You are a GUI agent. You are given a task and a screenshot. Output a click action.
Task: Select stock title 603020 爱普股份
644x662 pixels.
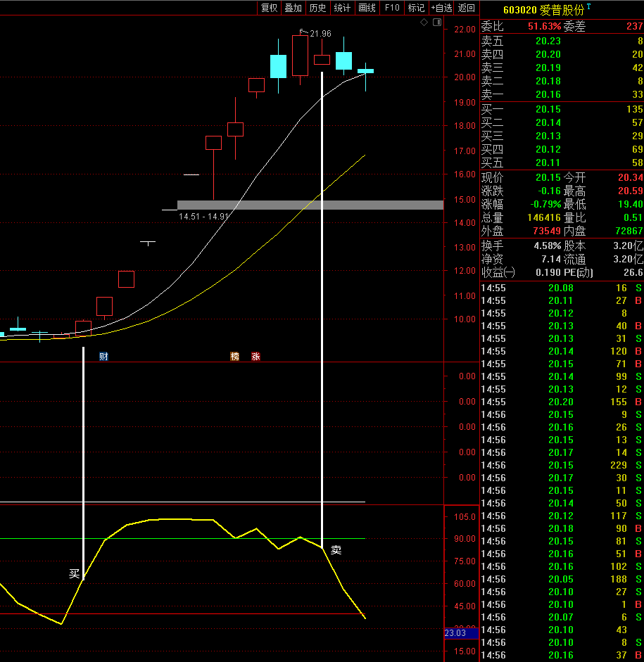pyautogui.click(x=543, y=10)
